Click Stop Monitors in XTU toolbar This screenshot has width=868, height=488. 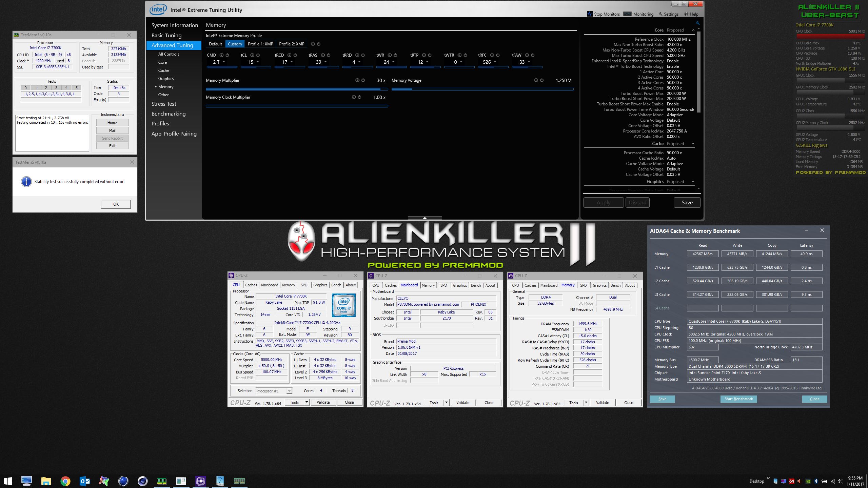(x=604, y=14)
